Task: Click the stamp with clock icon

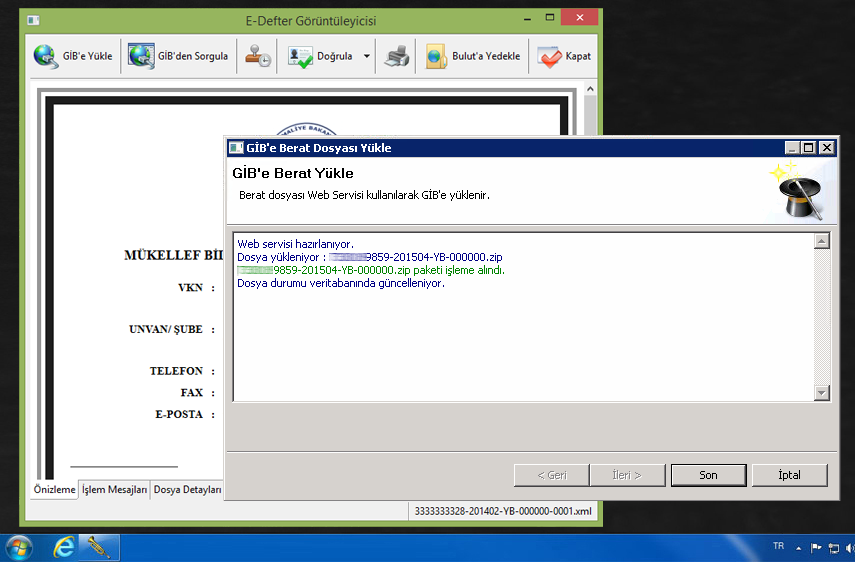Action: click(x=258, y=57)
